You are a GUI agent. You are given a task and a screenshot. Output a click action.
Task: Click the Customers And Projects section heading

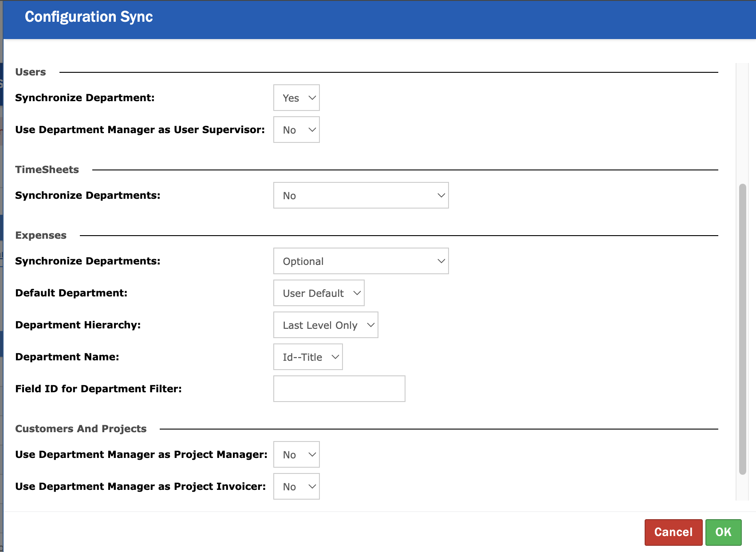81,429
